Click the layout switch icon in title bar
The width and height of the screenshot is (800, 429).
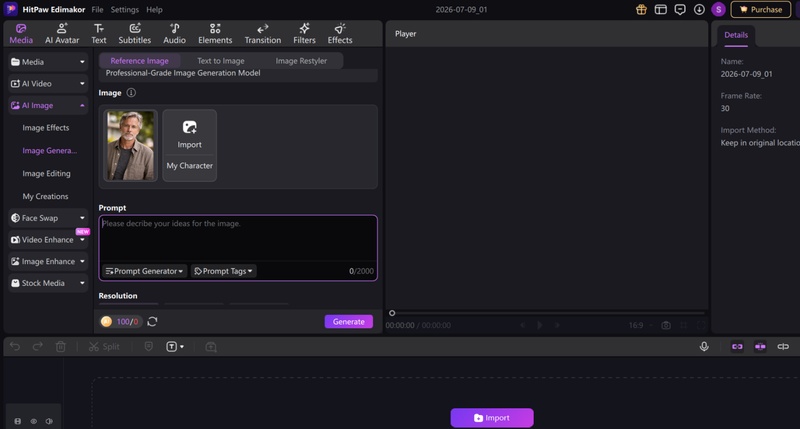(x=661, y=9)
